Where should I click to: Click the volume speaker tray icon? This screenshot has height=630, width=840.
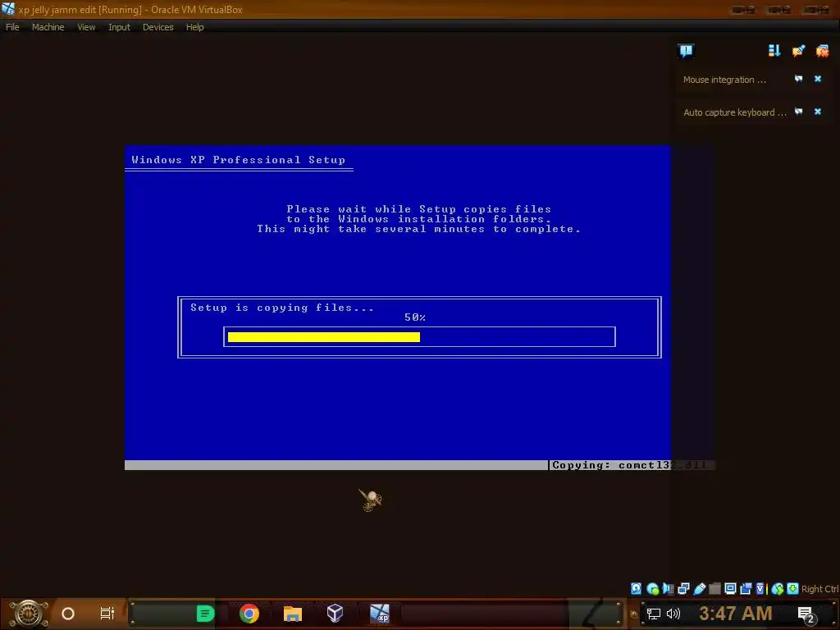point(673,614)
